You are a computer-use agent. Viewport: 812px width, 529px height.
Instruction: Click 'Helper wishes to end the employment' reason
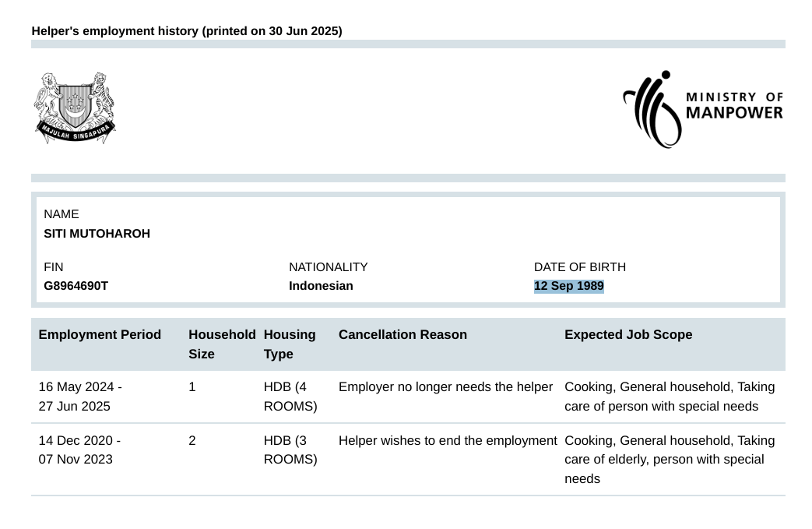point(448,441)
